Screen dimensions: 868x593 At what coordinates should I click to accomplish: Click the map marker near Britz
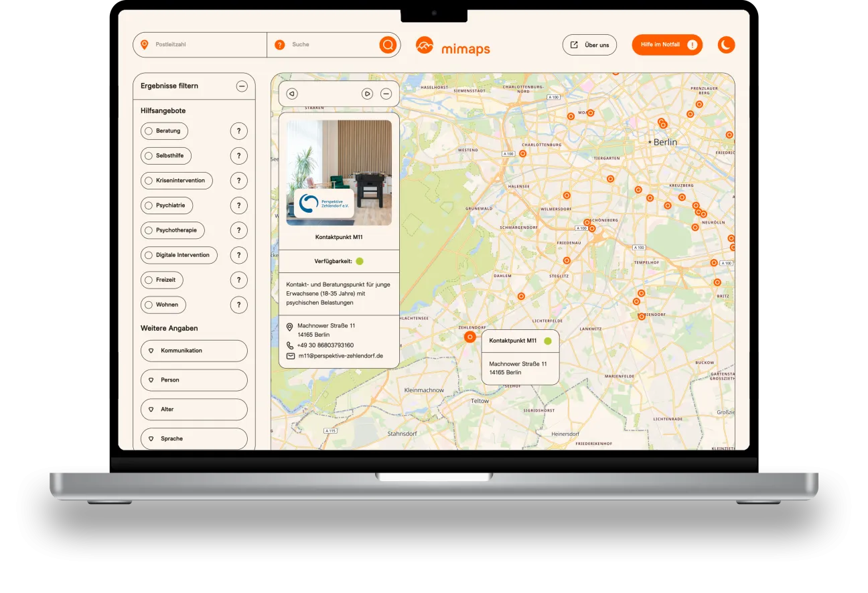point(717,282)
